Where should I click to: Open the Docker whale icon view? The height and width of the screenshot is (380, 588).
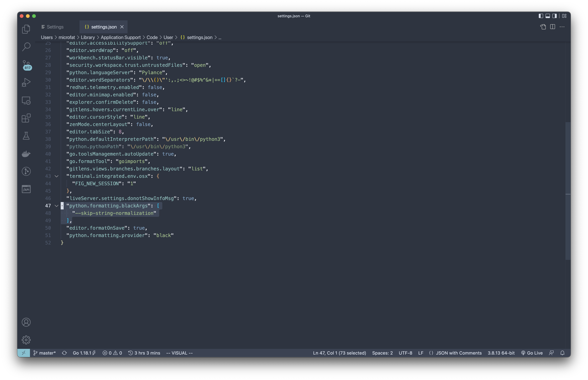[26, 154]
